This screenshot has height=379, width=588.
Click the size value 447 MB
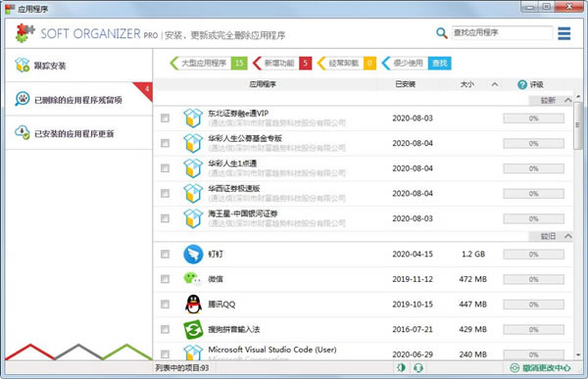pos(473,305)
